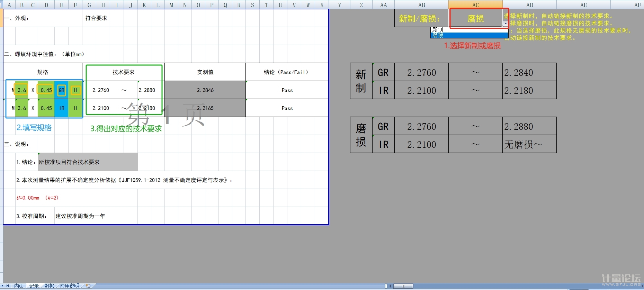
Task: Click the next sheet navigation arrow
Action: [3, 286]
